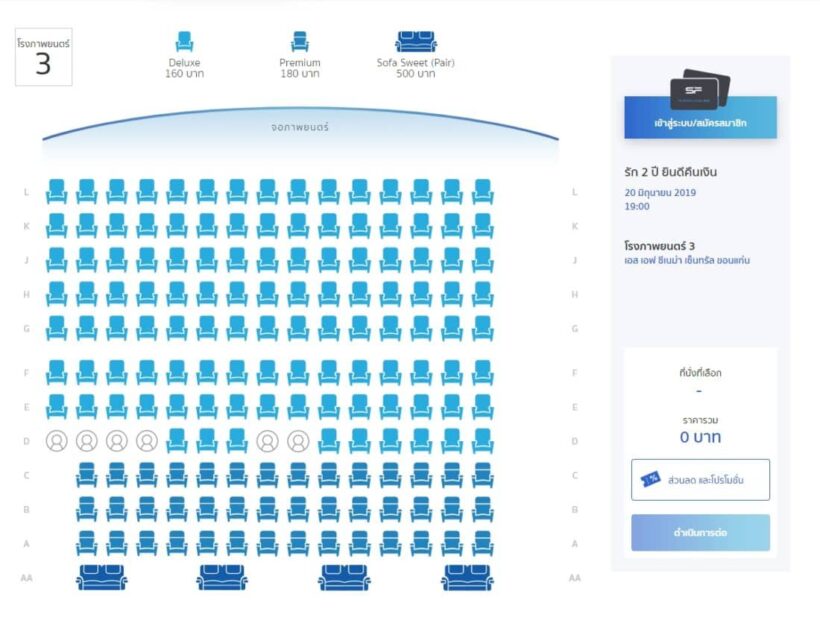Select the leftmost seat in row L
The height and width of the screenshot is (629, 820).
click(56, 191)
